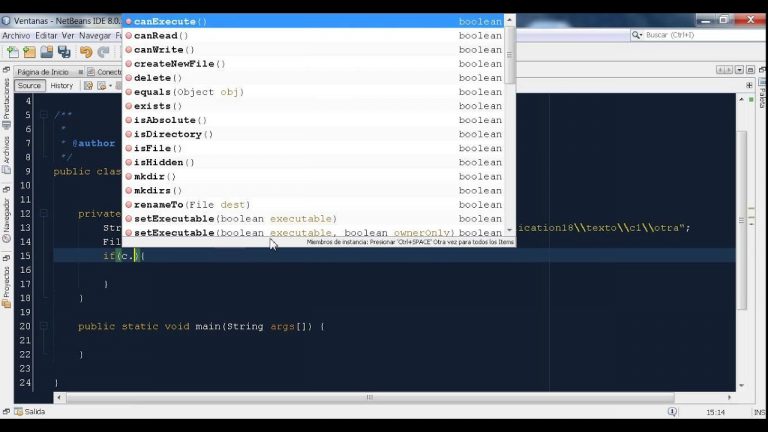Open the Navegar menu
Screen dimensions: 768x432
tap(95, 35)
